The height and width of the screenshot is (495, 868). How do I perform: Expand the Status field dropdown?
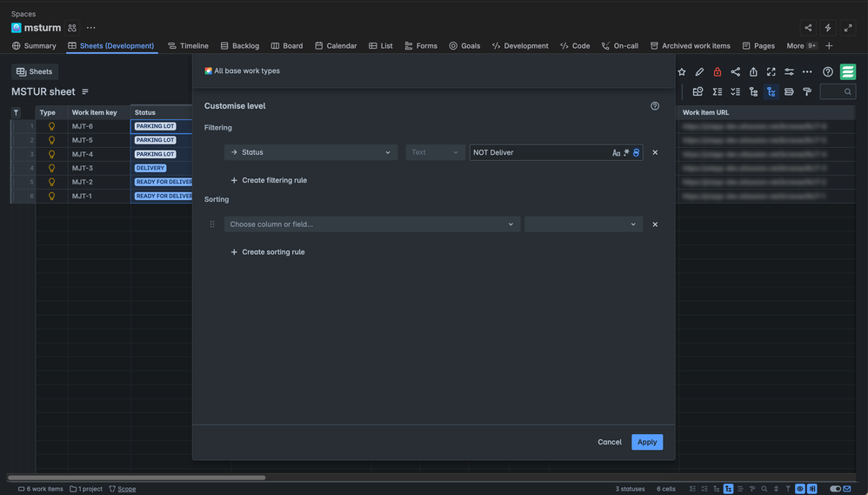coord(310,152)
